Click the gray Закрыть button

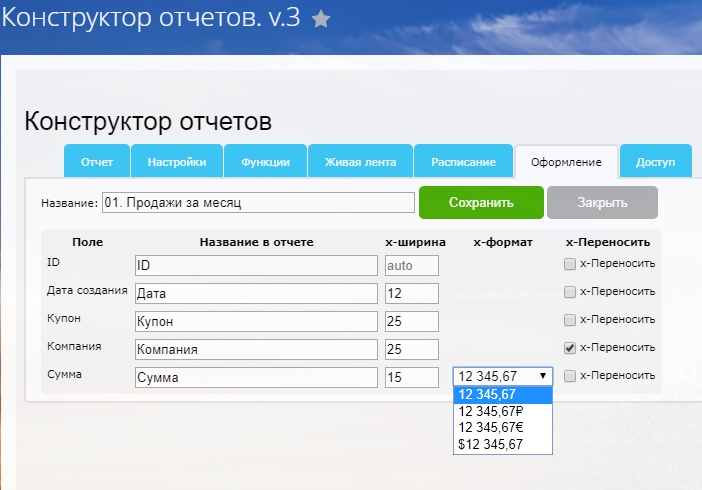(x=602, y=202)
